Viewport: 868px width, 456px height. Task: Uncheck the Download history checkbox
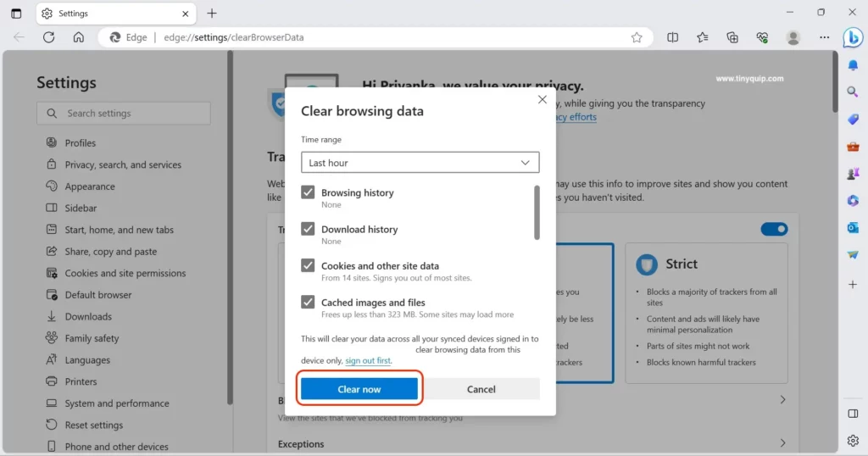308,229
